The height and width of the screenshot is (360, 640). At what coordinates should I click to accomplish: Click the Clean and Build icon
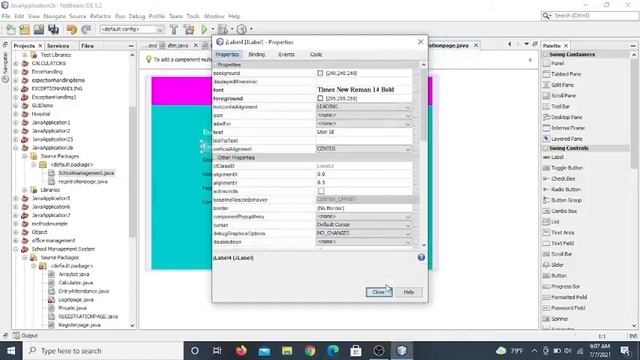tap(189, 29)
